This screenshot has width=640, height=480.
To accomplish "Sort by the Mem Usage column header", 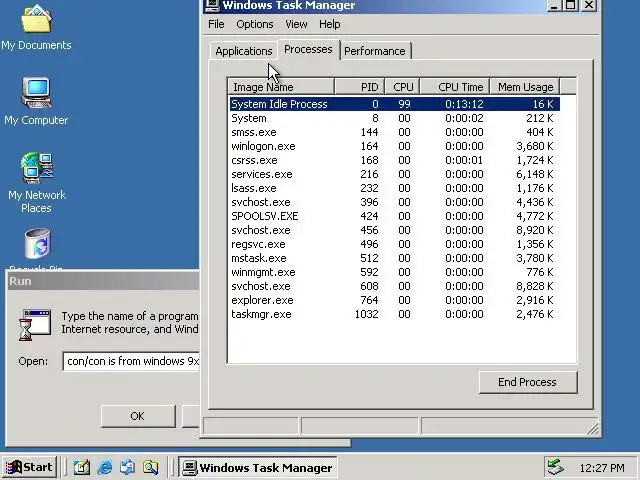I will coord(525,87).
